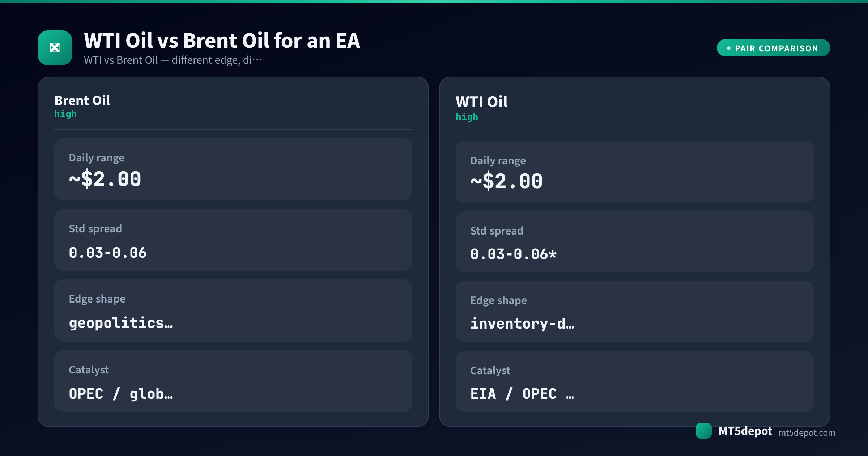The height and width of the screenshot is (456, 868).
Task: Click the MT5depot green square logo
Action: pos(703,431)
